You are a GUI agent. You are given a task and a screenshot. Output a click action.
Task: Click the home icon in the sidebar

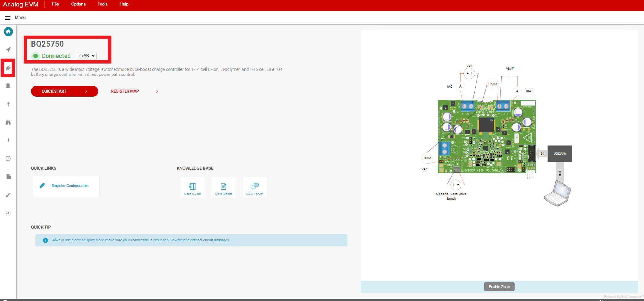[8, 32]
